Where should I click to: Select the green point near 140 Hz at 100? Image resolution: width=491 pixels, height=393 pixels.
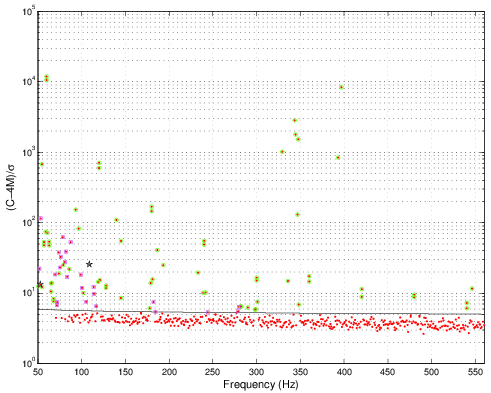click(x=116, y=220)
